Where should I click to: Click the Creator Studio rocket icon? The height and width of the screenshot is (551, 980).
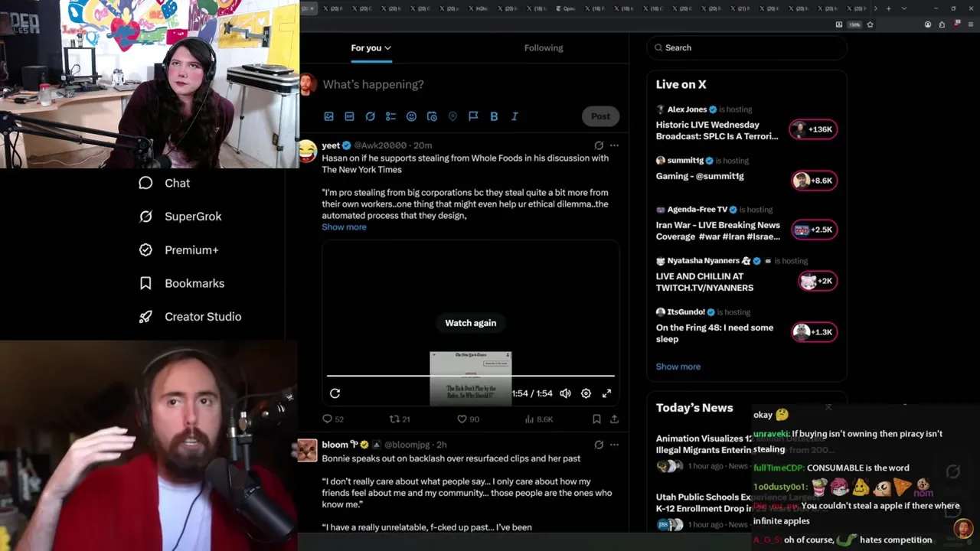coord(145,317)
